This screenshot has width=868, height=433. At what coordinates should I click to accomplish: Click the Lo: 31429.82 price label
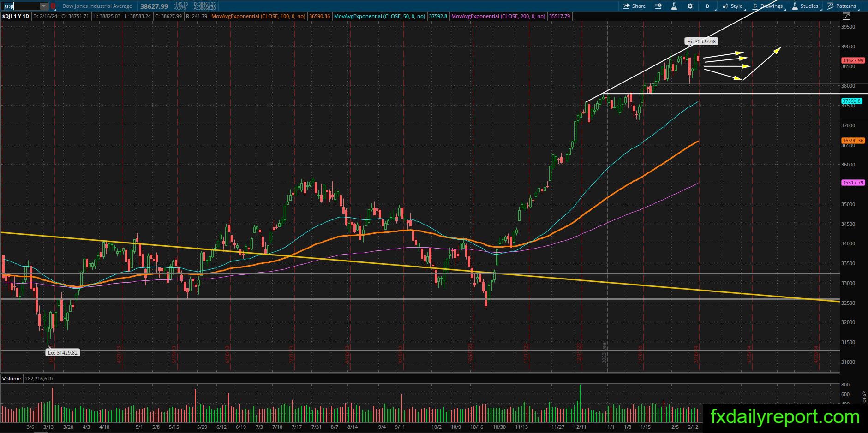pos(62,353)
